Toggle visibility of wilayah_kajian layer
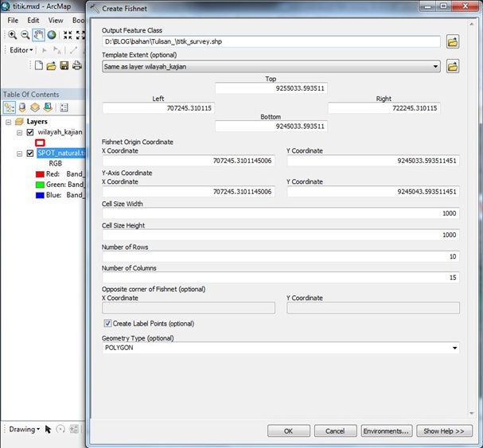The image size is (483, 448). point(30,132)
